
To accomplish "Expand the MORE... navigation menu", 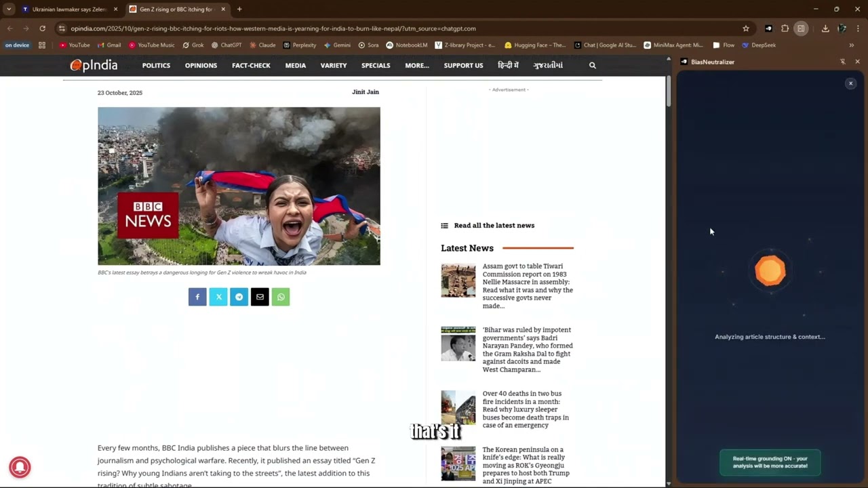I will 417,66.
